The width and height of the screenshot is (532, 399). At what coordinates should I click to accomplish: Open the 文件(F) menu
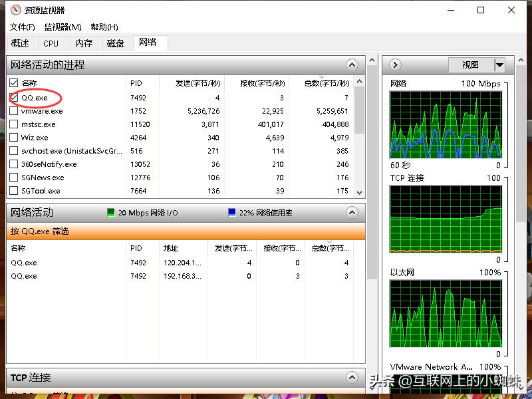(23, 27)
